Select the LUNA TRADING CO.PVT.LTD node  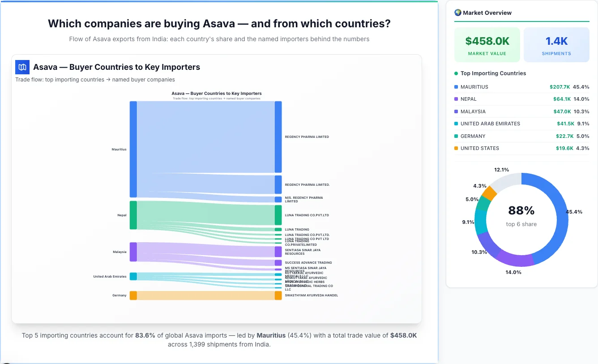tap(278, 215)
